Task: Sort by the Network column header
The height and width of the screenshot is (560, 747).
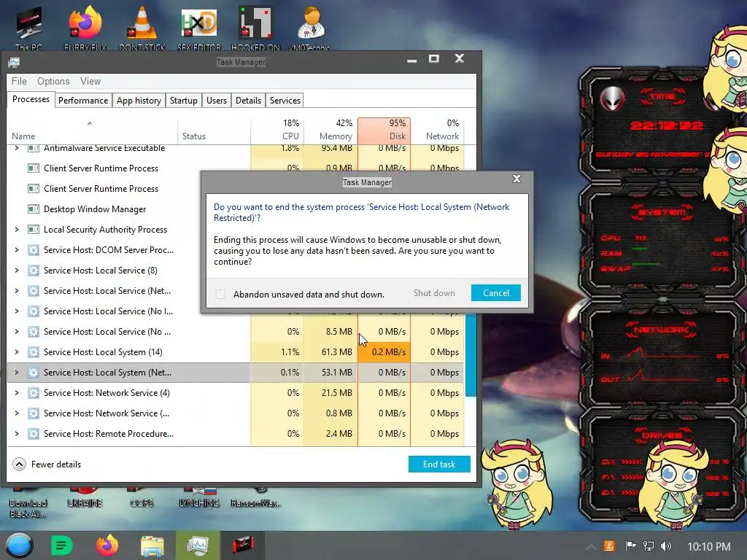Action: click(x=438, y=130)
